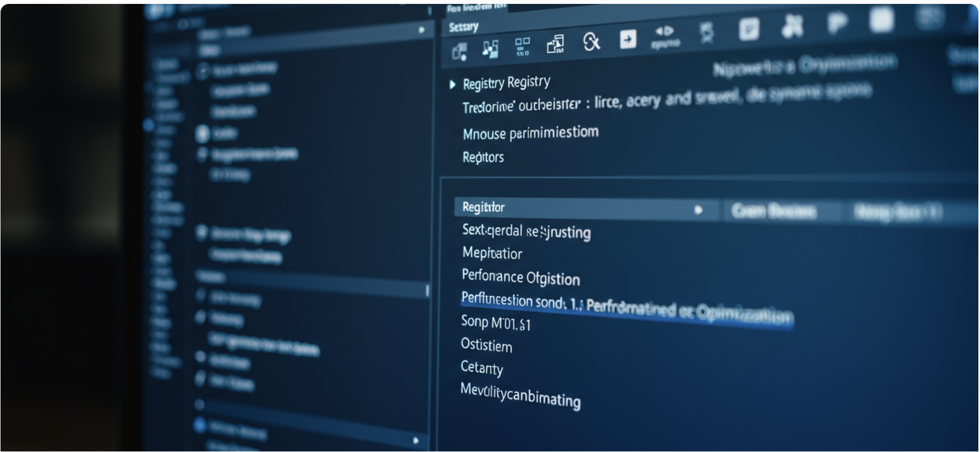This screenshot has width=980, height=452.
Task: Click the flag icon in the toolbar
Action: click(x=837, y=23)
